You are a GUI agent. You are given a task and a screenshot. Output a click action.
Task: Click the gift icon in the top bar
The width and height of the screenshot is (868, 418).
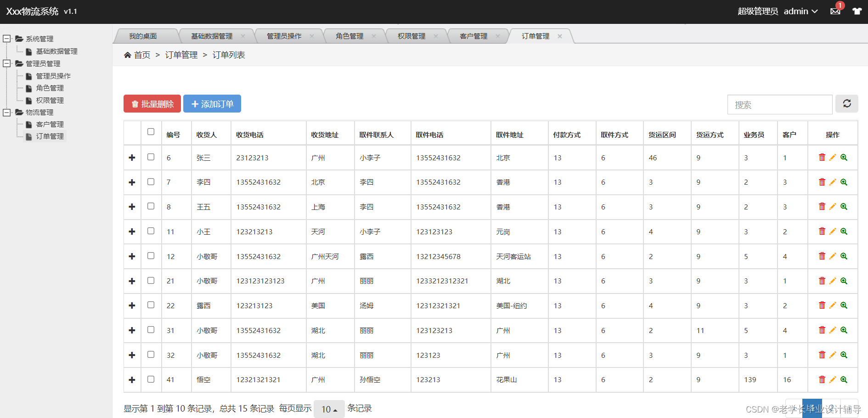pos(857,11)
